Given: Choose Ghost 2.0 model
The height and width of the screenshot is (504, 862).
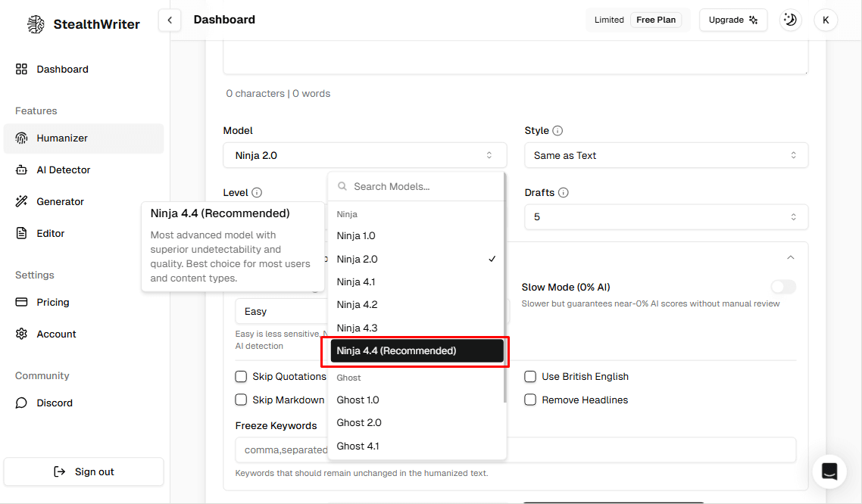Looking at the screenshot, I should coord(416,423).
